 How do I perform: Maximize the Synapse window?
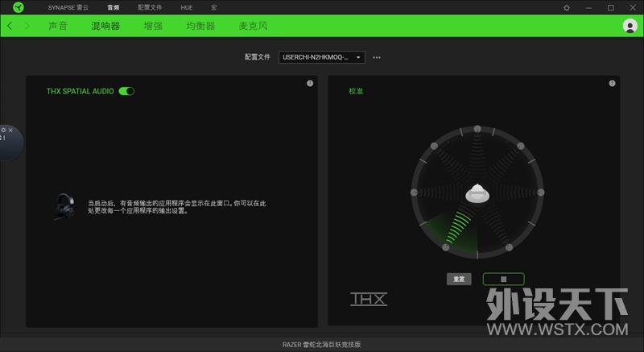(611, 8)
